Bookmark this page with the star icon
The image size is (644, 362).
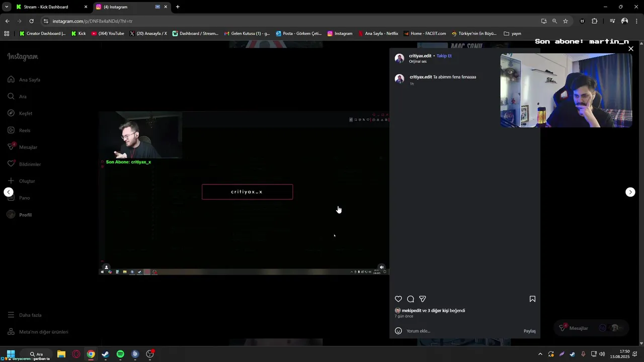(566, 21)
